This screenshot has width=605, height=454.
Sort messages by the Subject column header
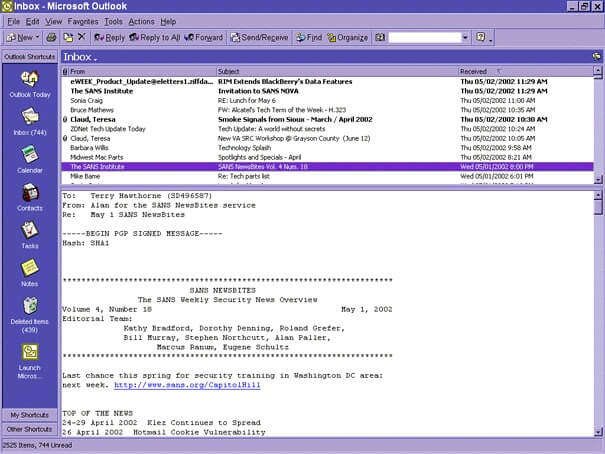pyautogui.click(x=337, y=72)
